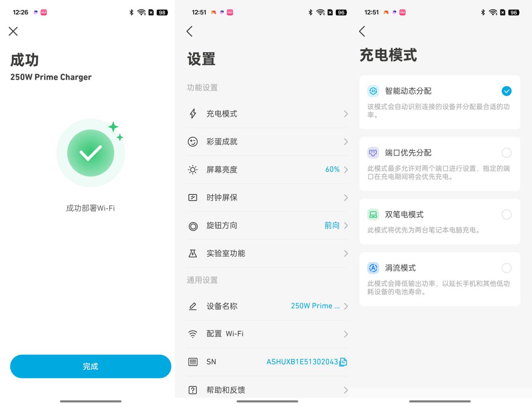This screenshot has height=406, width=532.
Task: Tap the port icon beside 端口优先分配
Action: [373, 153]
